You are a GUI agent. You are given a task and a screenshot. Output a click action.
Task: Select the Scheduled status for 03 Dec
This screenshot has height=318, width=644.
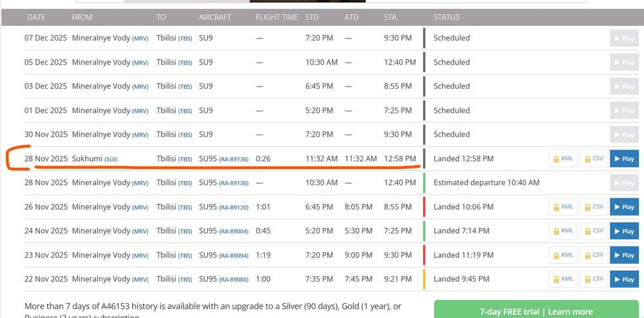pos(452,86)
